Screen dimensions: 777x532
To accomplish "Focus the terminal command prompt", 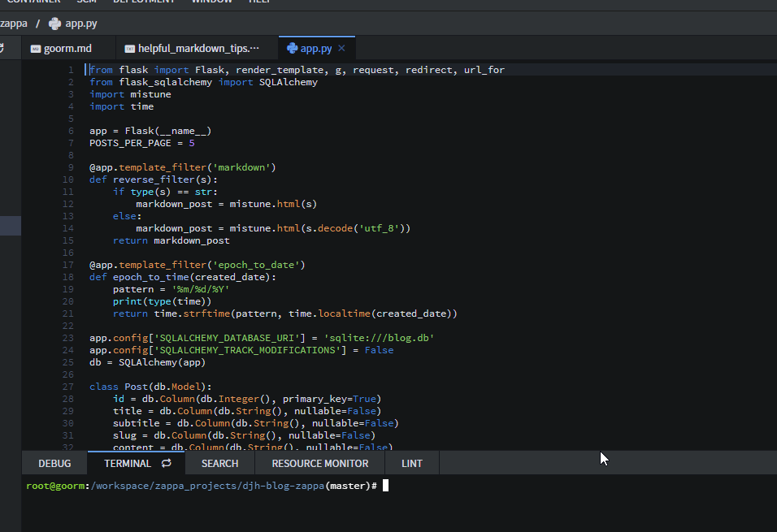I will tap(386, 486).
